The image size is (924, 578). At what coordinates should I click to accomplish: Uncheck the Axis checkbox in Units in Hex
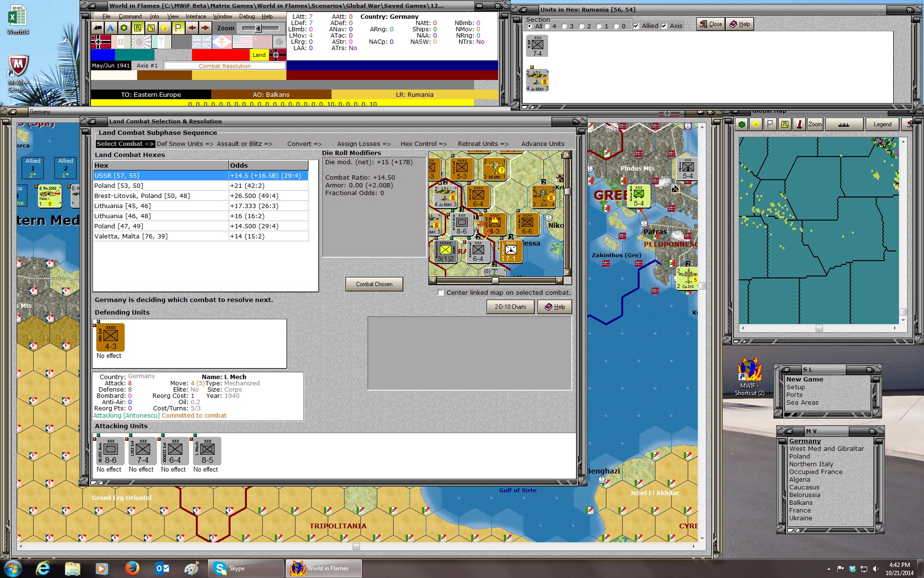[664, 26]
